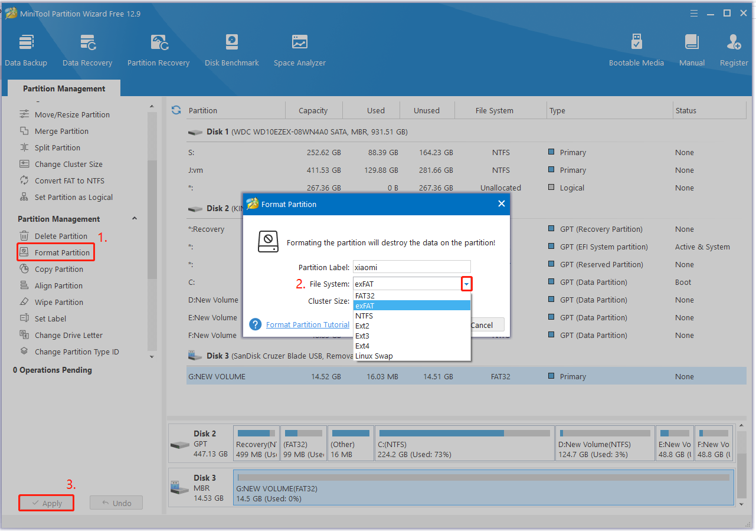Image resolution: width=756 pixels, height=532 pixels.
Task: Click the Partition Label input field
Action: pos(411,267)
